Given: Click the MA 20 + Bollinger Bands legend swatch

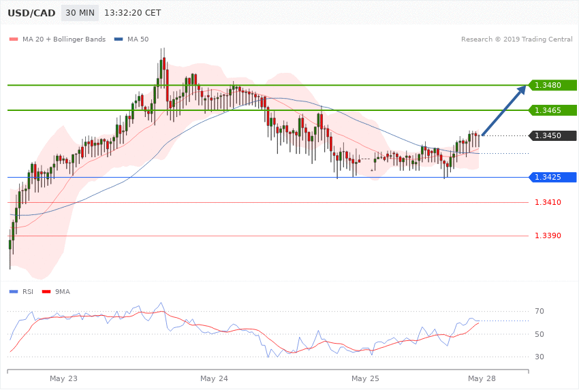Looking at the screenshot, I should (14, 39).
